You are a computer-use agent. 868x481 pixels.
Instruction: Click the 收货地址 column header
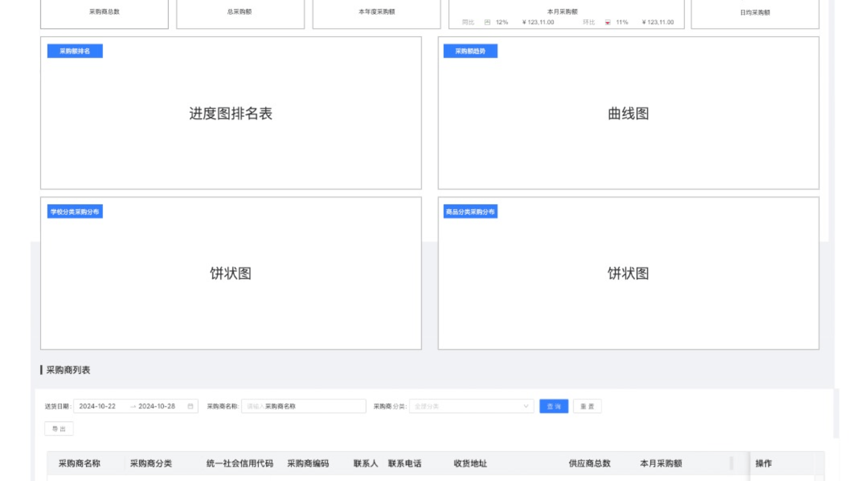tap(471, 463)
